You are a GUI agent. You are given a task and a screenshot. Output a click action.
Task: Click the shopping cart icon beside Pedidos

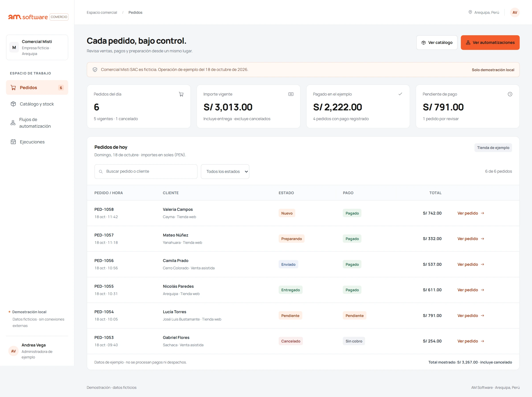[14, 88]
